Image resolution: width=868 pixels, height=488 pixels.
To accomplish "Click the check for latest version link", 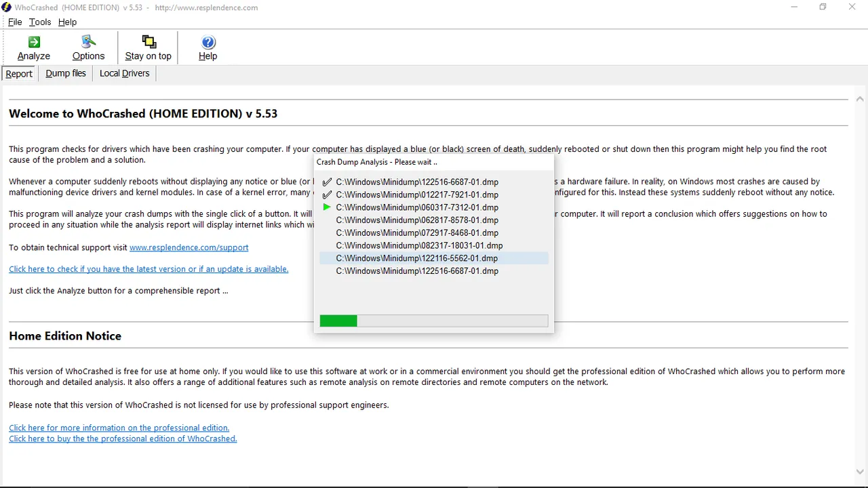I will tap(149, 269).
